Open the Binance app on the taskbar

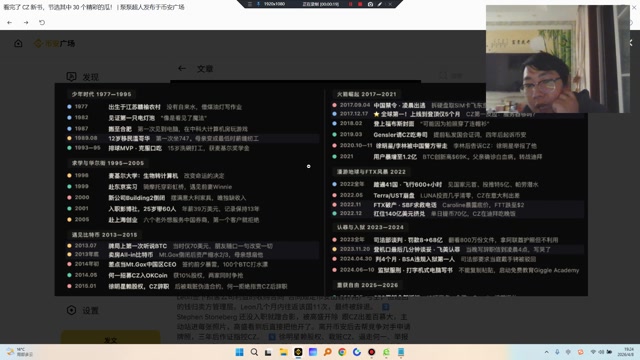(298, 352)
